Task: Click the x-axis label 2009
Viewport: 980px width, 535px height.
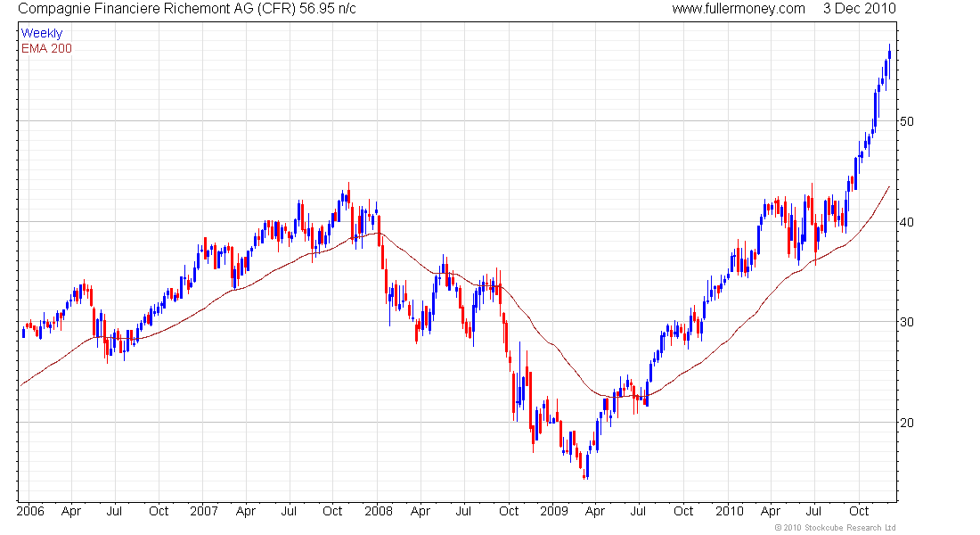Action: tap(554, 511)
